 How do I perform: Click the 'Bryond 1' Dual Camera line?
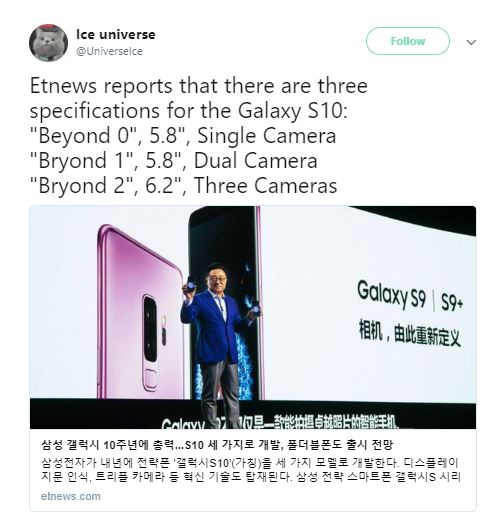pyautogui.click(x=174, y=161)
